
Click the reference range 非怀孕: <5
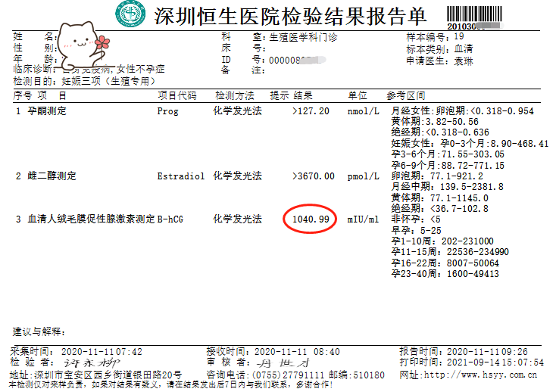coord(416,219)
